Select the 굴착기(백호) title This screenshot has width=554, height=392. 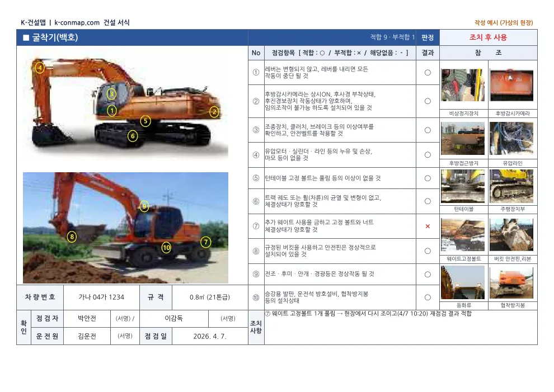(x=55, y=37)
